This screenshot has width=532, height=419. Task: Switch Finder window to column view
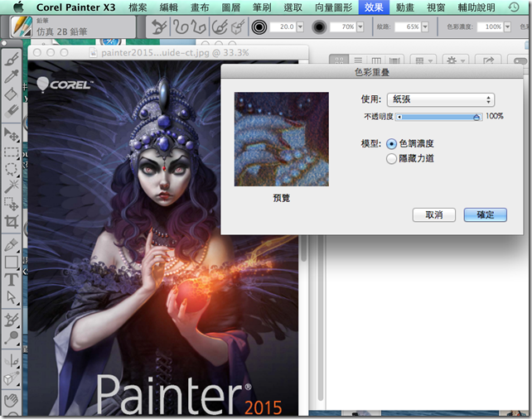point(376,60)
